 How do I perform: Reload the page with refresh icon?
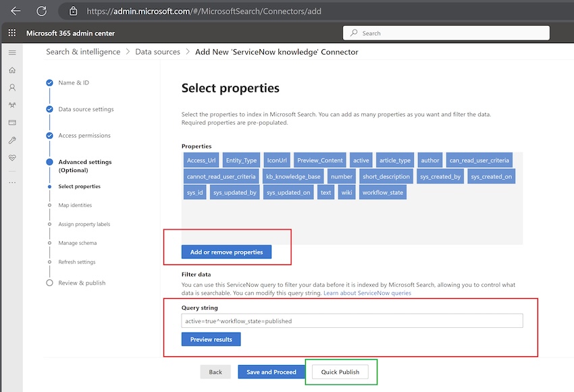[42, 11]
